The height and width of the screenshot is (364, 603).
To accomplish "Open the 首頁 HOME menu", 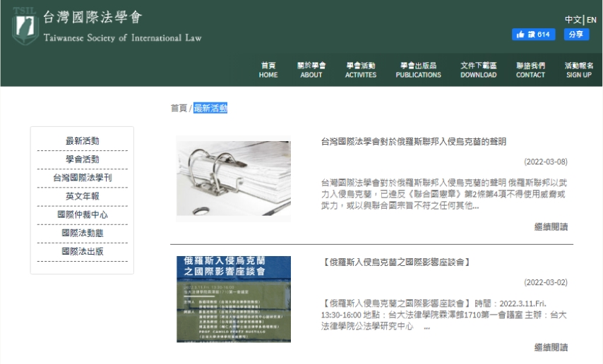I will pos(268,70).
